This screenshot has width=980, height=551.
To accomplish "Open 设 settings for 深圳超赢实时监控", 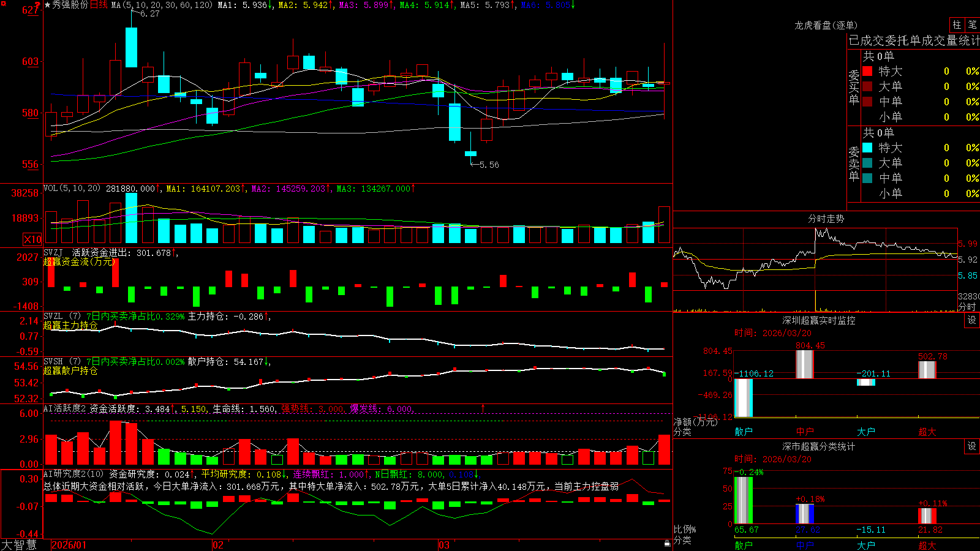I will (x=972, y=320).
